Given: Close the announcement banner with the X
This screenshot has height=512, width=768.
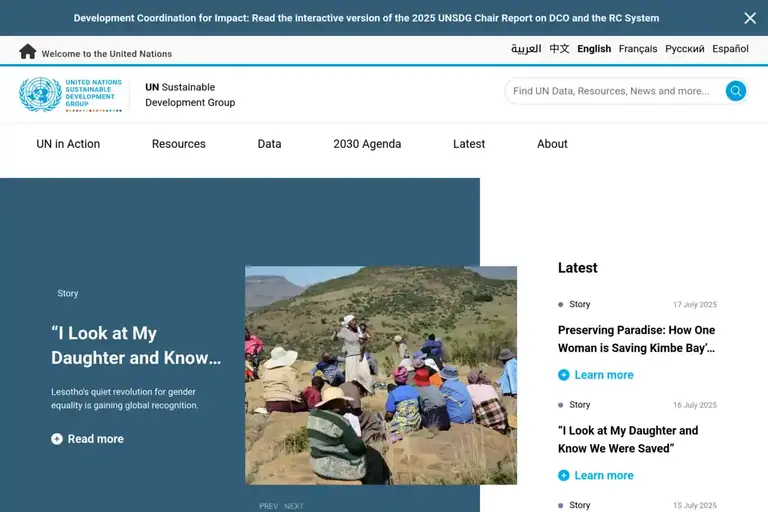Looking at the screenshot, I should point(750,18).
